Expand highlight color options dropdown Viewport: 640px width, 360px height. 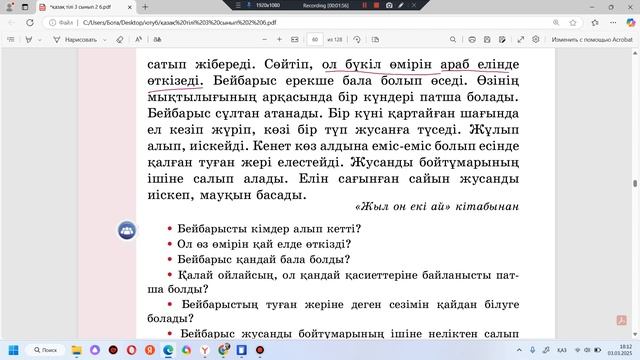click(40, 40)
